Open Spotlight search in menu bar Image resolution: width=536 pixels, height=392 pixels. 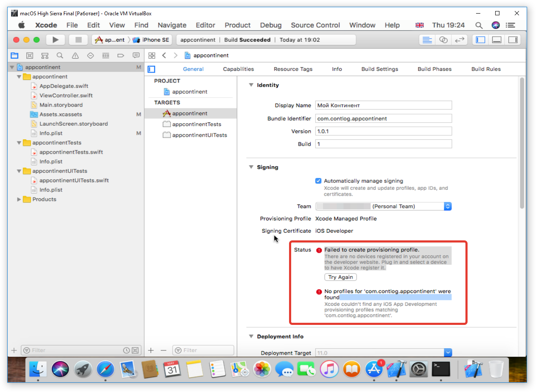[479, 25]
